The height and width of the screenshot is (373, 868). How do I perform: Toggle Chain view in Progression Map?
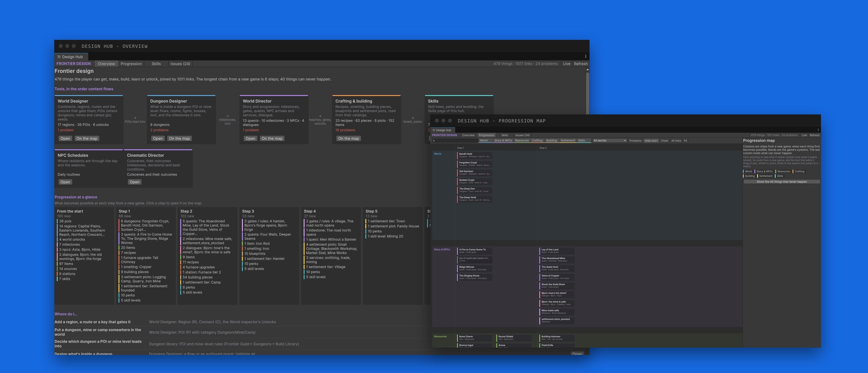coord(664,141)
